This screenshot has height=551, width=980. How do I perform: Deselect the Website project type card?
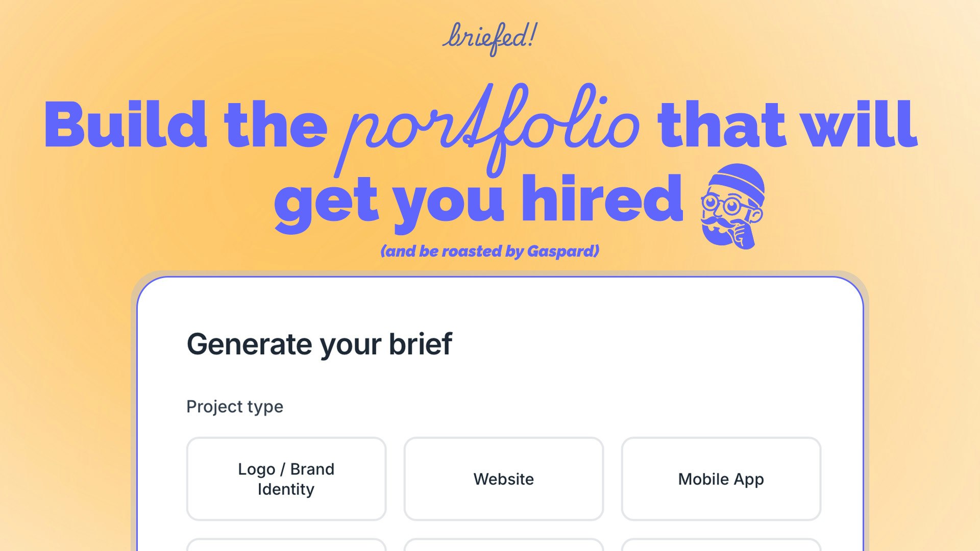click(503, 479)
